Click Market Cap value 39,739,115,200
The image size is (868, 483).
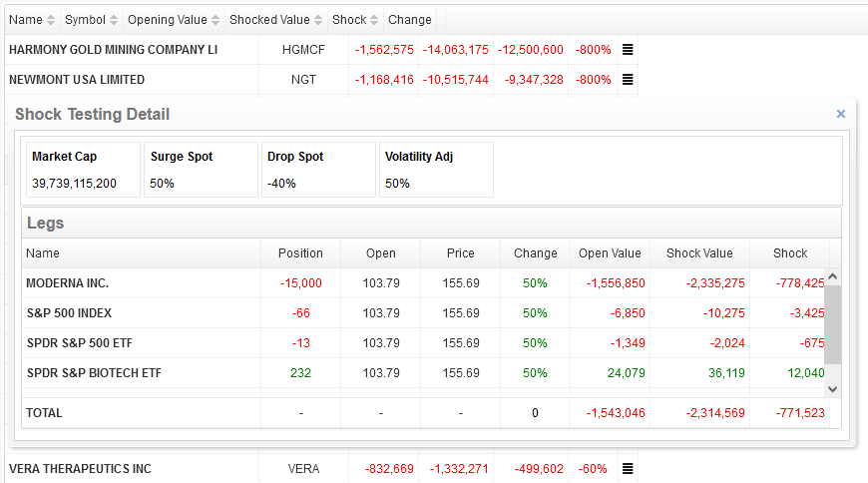tap(74, 184)
